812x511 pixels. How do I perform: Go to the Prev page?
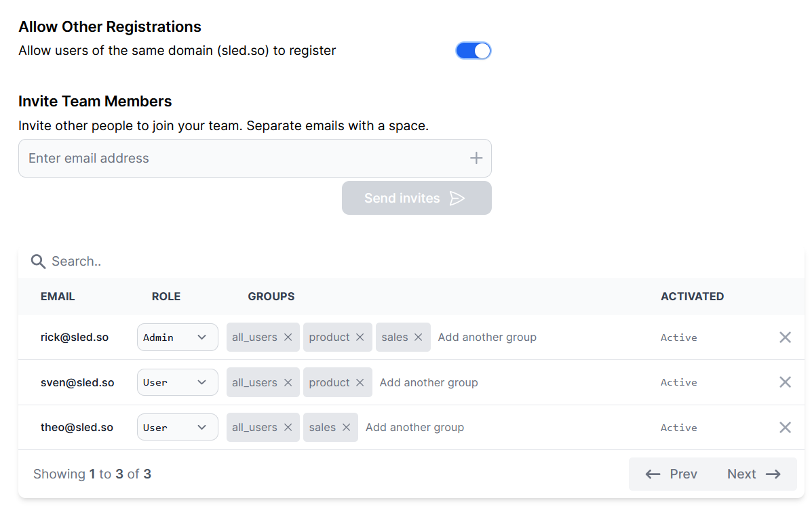[x=671, y=474]
